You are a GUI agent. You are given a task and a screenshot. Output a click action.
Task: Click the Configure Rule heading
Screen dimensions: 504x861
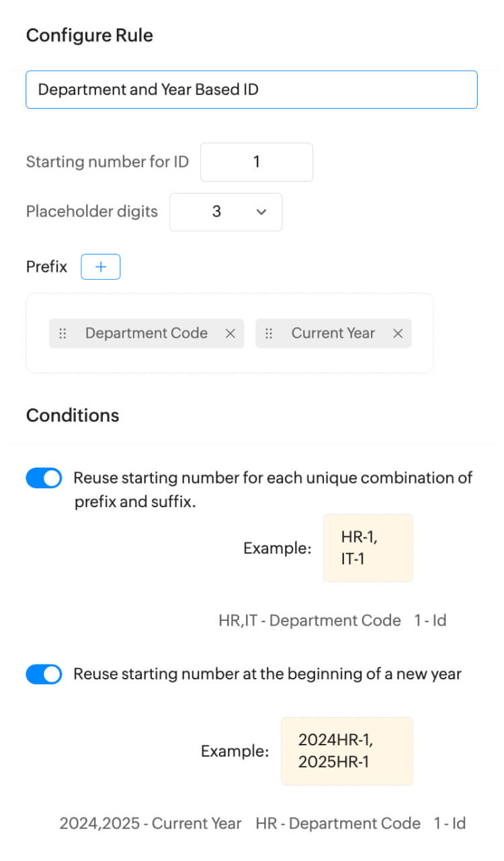tap(89, 36)
